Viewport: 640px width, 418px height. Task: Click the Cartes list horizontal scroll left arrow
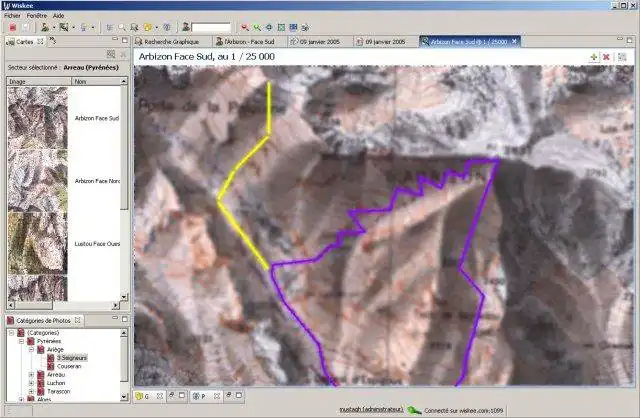[x=11, y=305]
